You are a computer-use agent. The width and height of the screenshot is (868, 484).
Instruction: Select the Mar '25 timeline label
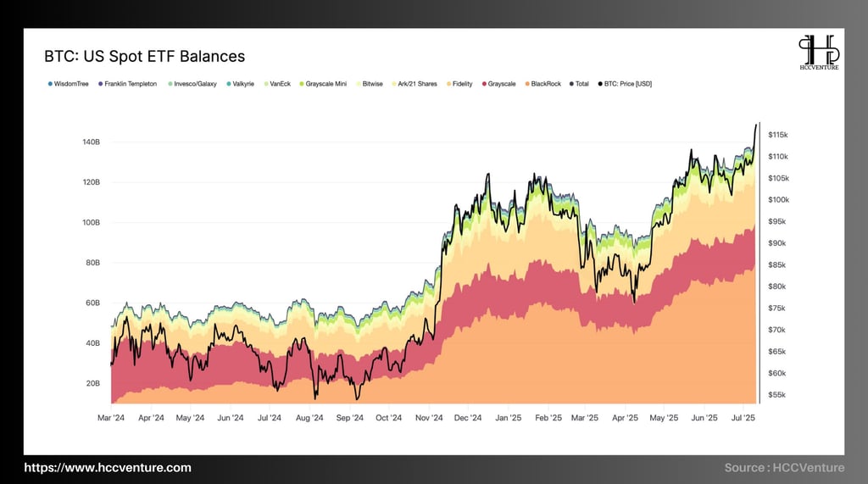click(585, 418)
